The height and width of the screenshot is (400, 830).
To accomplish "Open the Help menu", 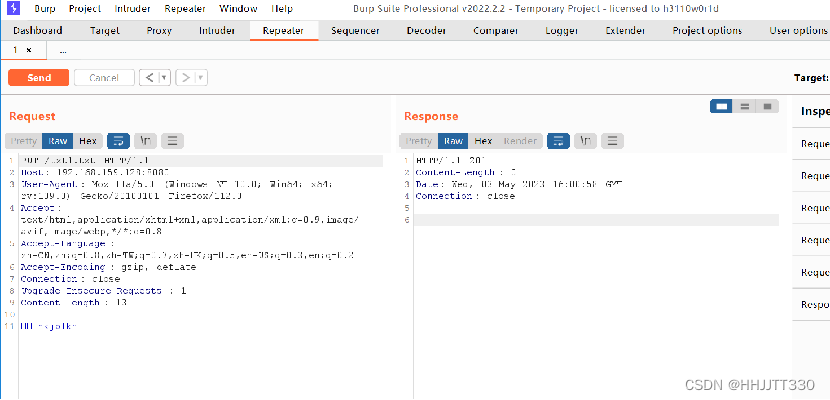I will click(282, 8).
